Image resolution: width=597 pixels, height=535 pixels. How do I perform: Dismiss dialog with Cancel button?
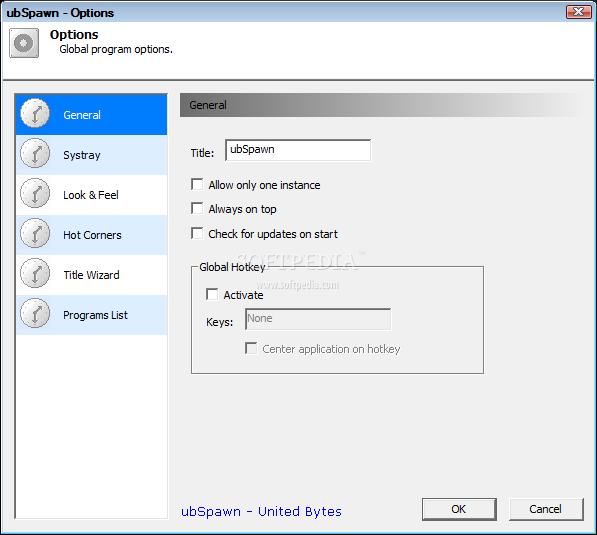546,509
